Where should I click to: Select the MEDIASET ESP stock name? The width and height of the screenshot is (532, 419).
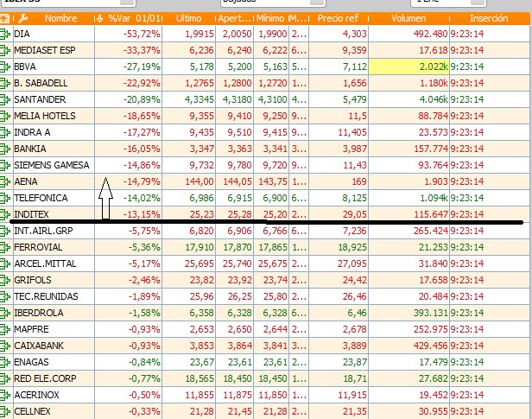[44, 50]
